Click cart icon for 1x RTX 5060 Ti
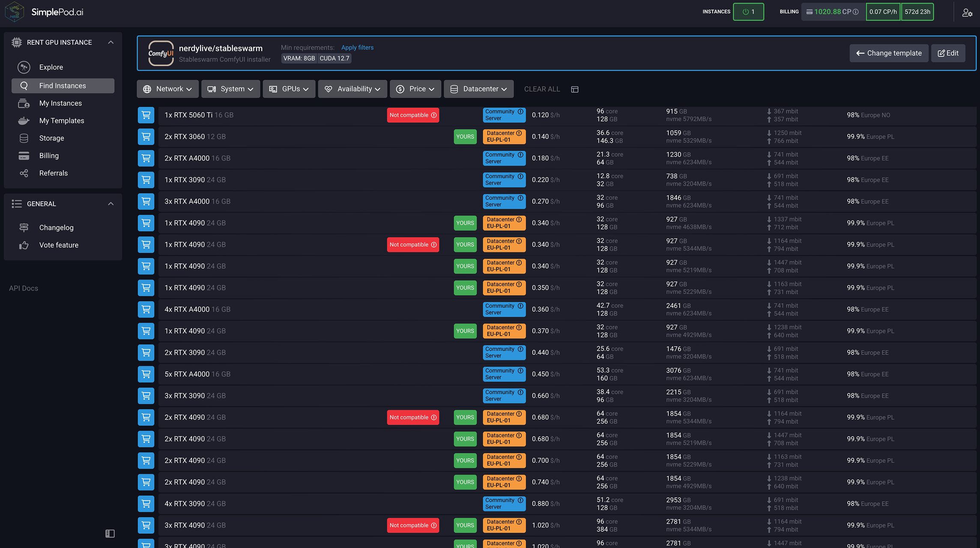Image resolution: width=980 pixels, height=548 pixels. [146, 115]
